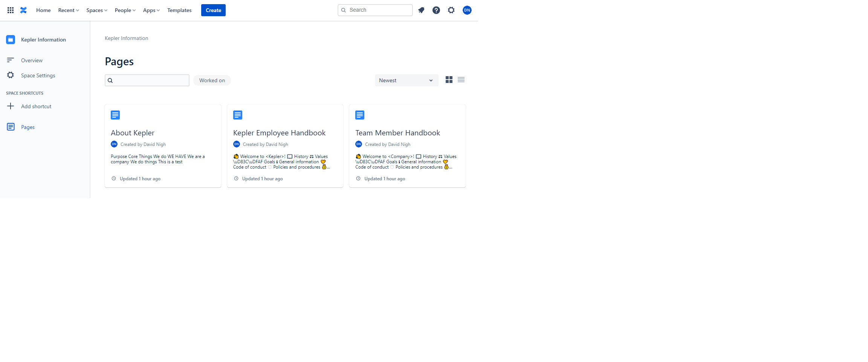This screenshot has width=868, height=362.
Task: Go to Home in top navigation
Action: pos(43,10)
